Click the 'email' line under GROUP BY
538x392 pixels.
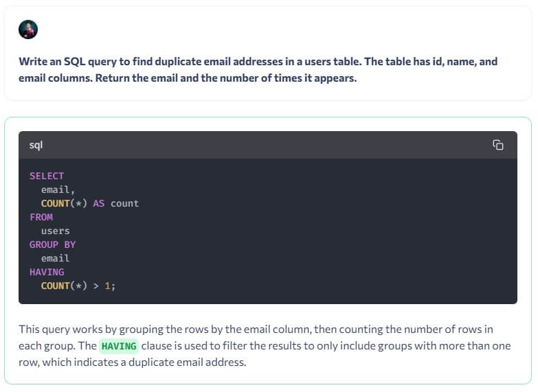pos(55,258)
